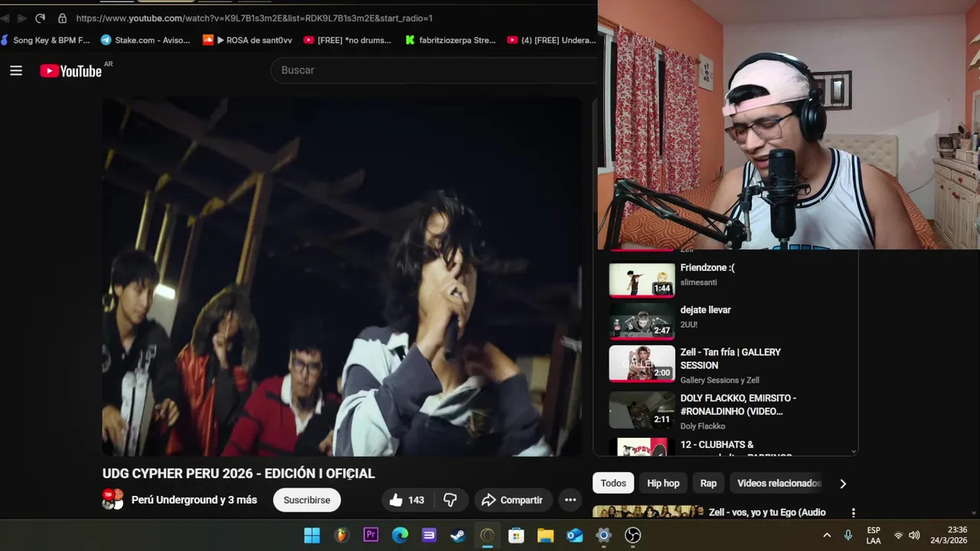Reload the page with the refresh icon
Viewport: 980px width, 551px height.
(40, 18)
